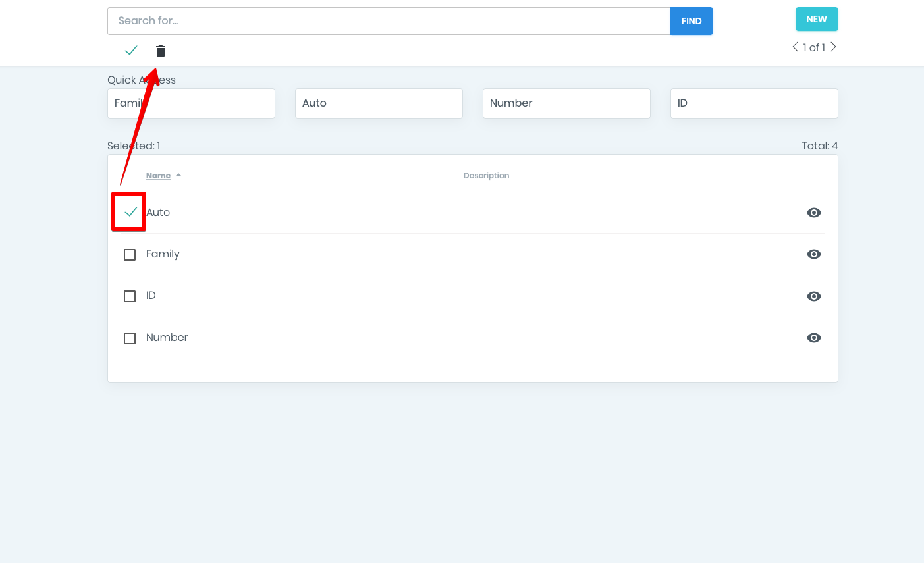The width and height of the screenshot is (924, 563).
Task: Check the Family row checkbox
Action: pos(130,255)
